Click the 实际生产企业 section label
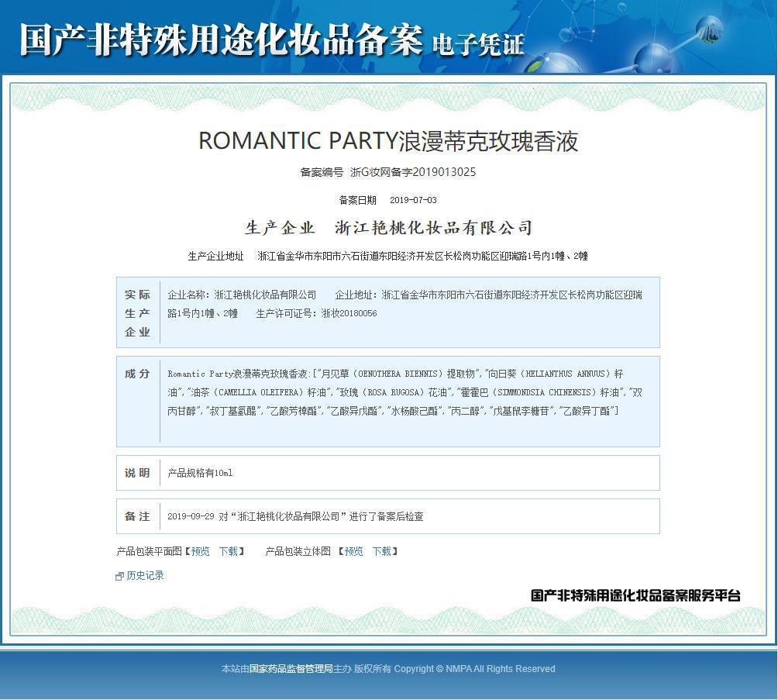The image size is (778, 700). pyautogui.click(x=137, y=313)
